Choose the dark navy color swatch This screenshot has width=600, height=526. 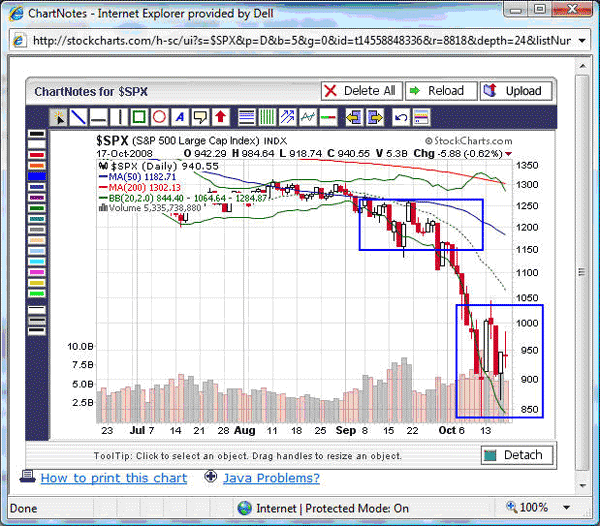click(x=37, y=187)
